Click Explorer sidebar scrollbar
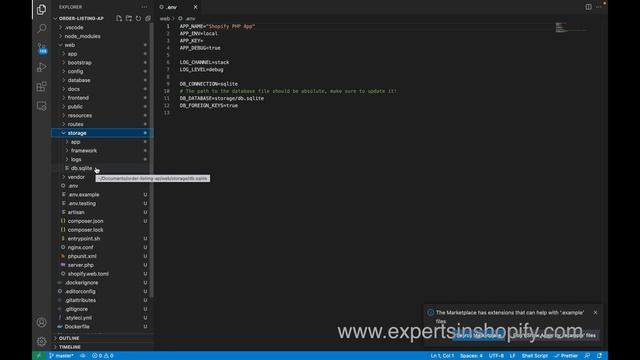 (x=151, y=159)
